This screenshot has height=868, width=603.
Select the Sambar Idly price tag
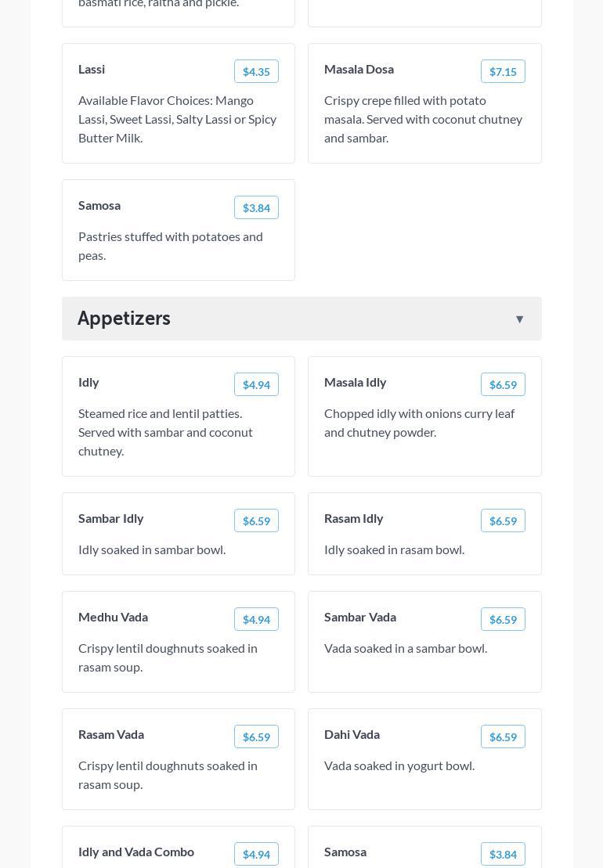click(x=256, y=520)
